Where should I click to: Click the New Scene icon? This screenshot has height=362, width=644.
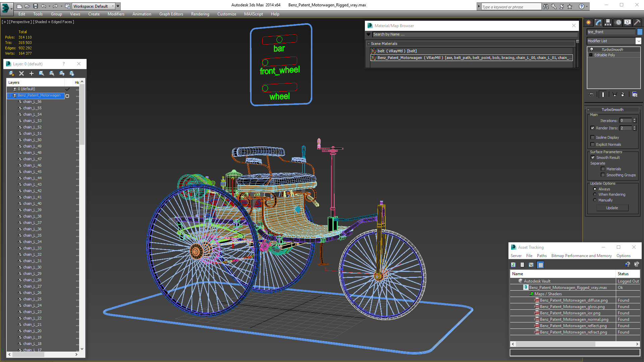tap(19, 6)
